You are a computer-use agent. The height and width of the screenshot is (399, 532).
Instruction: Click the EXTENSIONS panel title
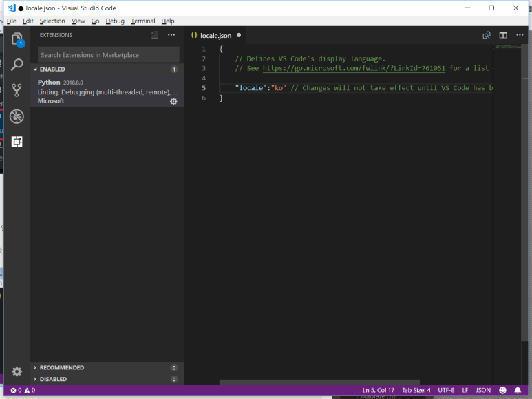click(56, 35)
